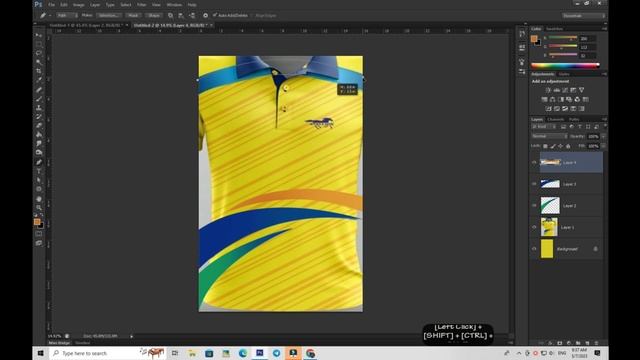Click the Mask button

click(x=133, y=16)
